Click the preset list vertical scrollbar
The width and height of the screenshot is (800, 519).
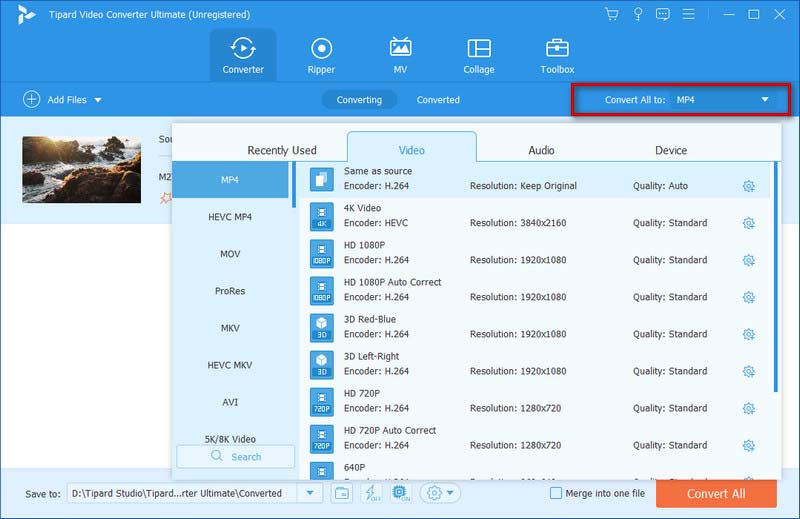point(776,277)
